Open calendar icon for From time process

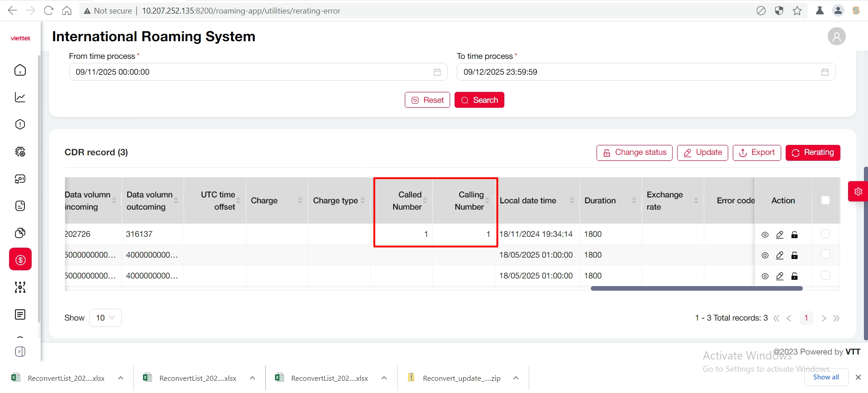click(x=437, y=72)
